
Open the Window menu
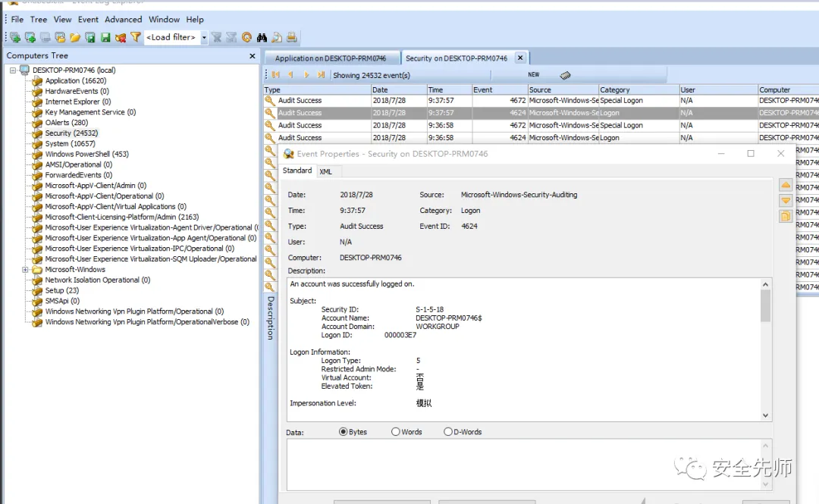click(164, 19)
